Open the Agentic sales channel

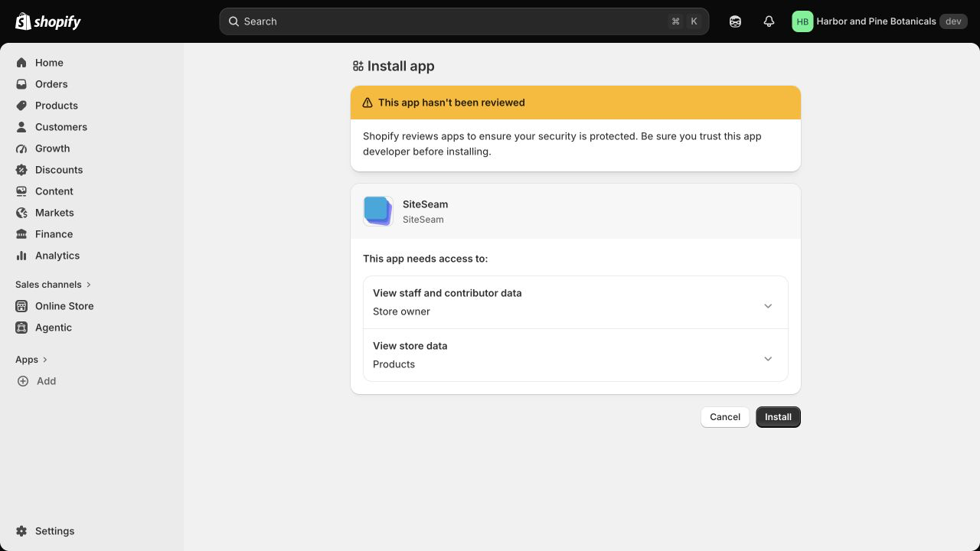92,328
